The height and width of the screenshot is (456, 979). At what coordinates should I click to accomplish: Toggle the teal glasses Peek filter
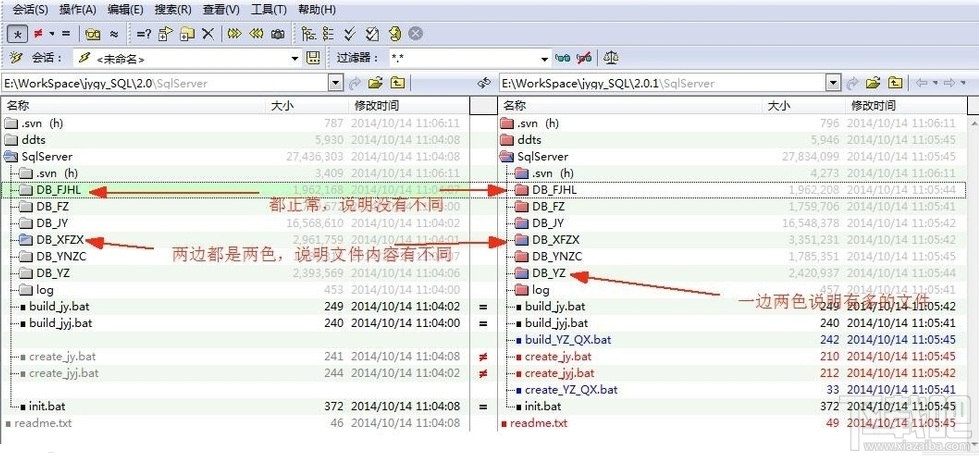(x=563, y=58)
